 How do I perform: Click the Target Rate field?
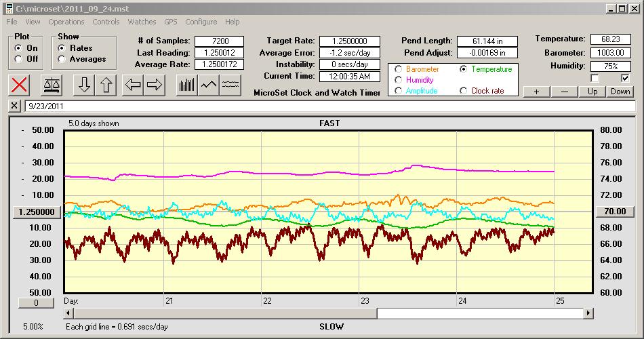(350, 41)
